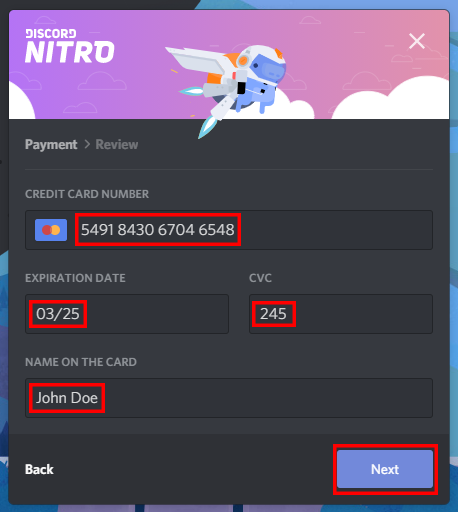Click the CREDIT CARD NUMBER label

coord(87,194)
